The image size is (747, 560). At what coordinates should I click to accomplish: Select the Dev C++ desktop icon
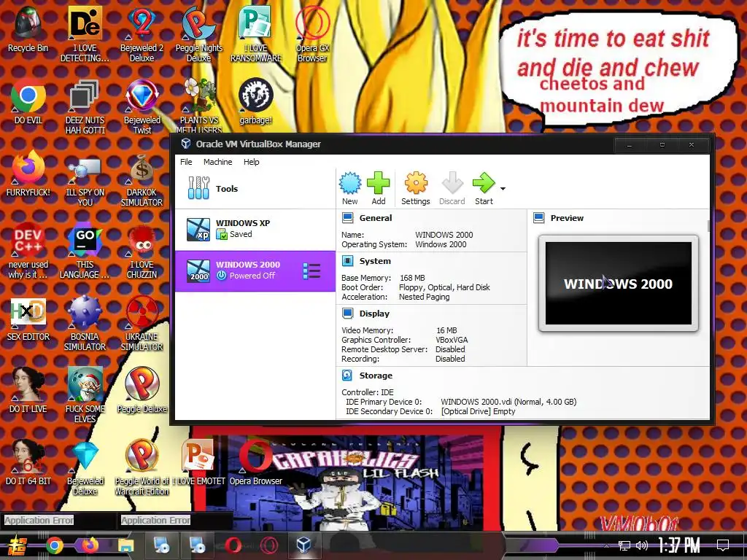click(x=28, y=251)
